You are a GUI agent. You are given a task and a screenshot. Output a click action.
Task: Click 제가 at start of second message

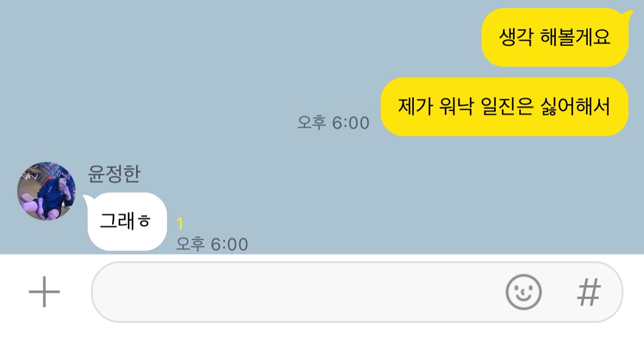(415, 107)
